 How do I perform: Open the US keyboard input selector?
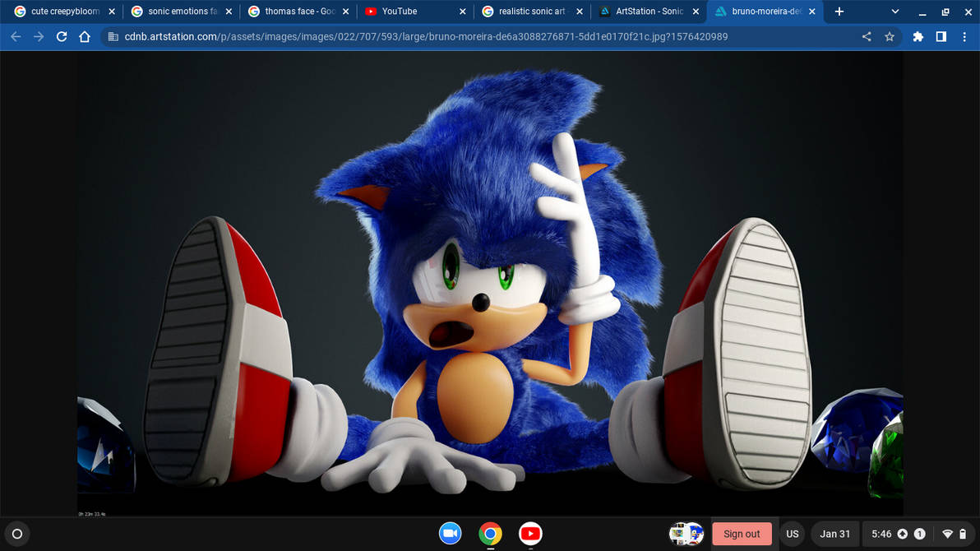pyautogui.click(x=793, y=534)
